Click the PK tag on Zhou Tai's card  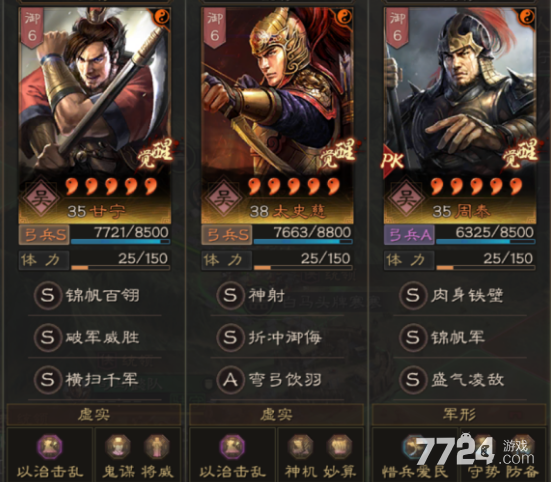[x=393, y=161]
